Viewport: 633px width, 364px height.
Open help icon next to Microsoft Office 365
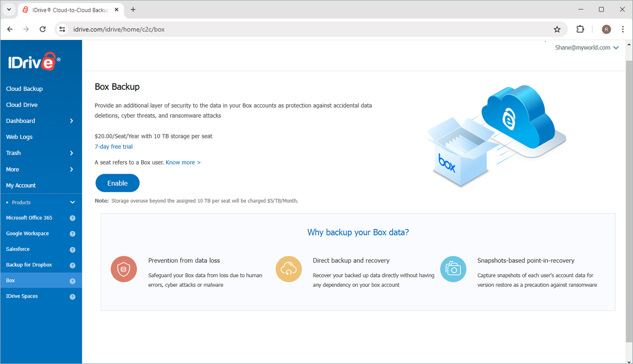73,218
